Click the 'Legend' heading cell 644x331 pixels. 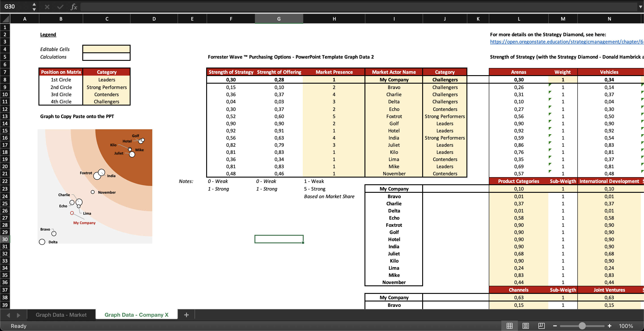(48, 34)
